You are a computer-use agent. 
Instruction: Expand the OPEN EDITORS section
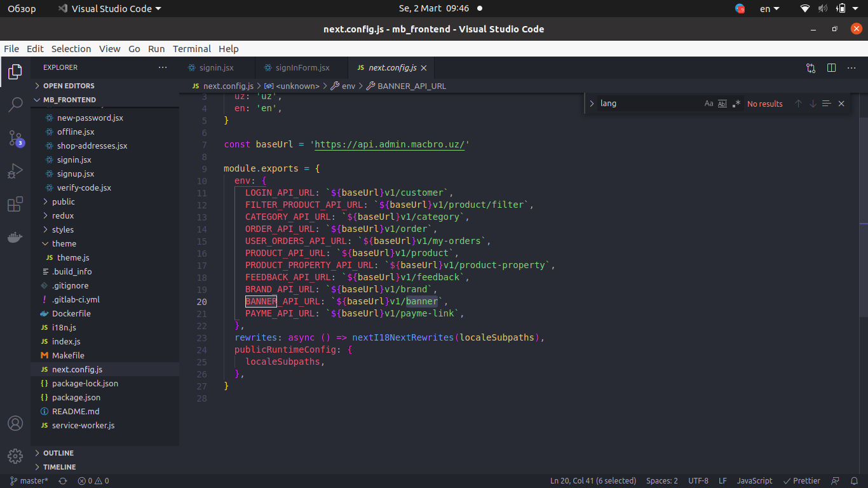69,86
